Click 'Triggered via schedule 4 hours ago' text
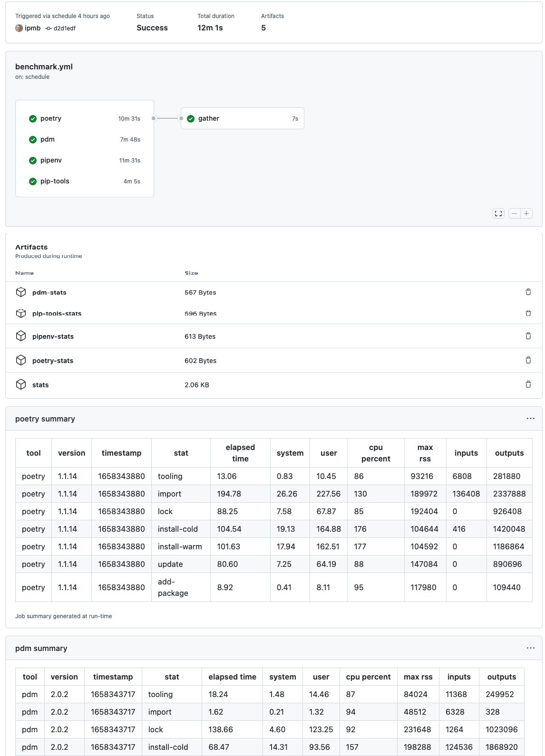This screenshot has height=756, width=545. pyautogui.click(x=62, y=16)
